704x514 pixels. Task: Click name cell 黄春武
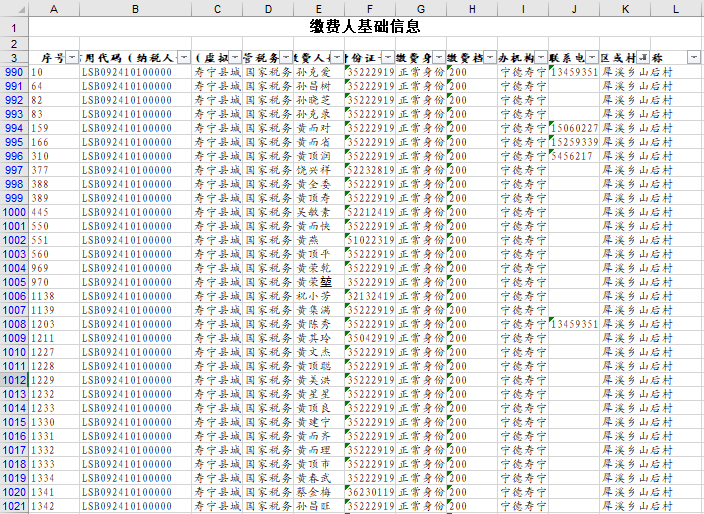(319, 479)
